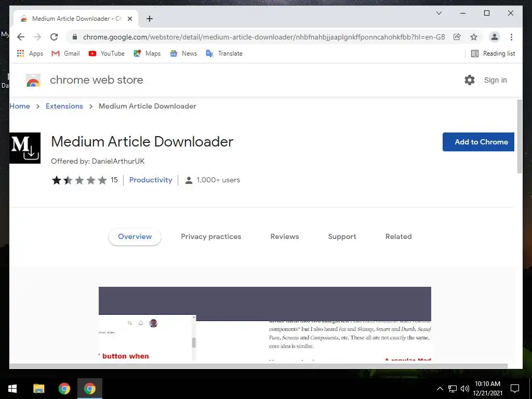Open a new tab with plus button

(150, 19)
